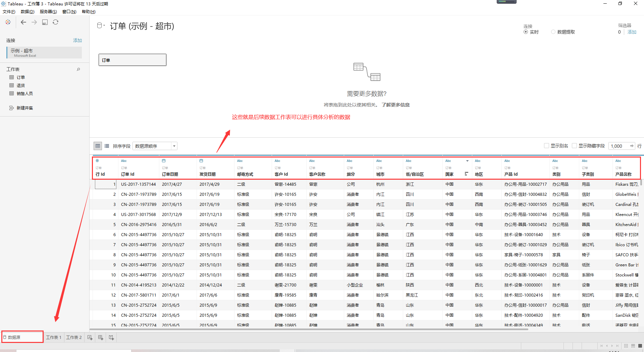Click the grid icon beside 退货 sheet
The height and width of the screenshot is (352, 644).
(12, 85)
